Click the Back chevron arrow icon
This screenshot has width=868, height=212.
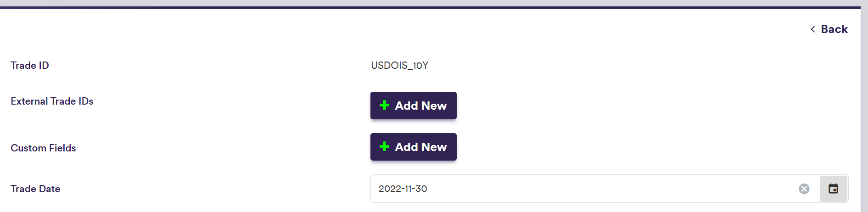(813, 29)
